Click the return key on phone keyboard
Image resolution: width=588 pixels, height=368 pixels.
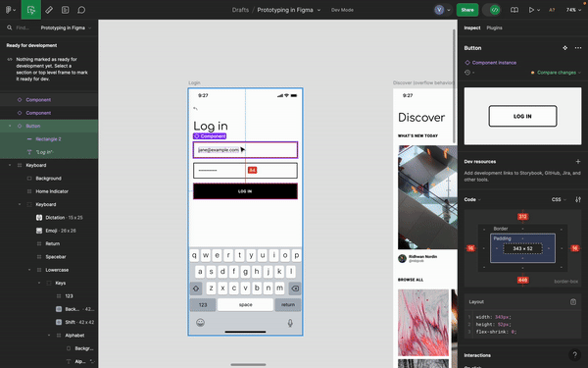coord(288,304)
